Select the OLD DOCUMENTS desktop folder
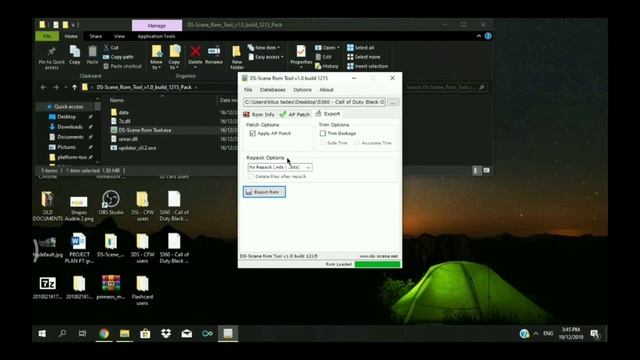Screen dimensions: 640x360 point(48,206)
